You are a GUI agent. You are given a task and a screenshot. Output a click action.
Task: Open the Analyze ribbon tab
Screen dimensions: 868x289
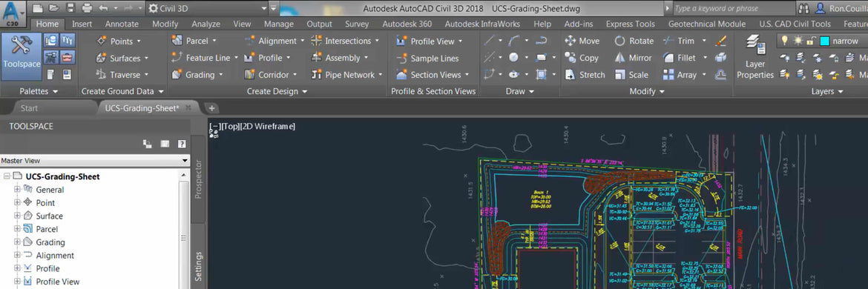[x=206, y=24]
